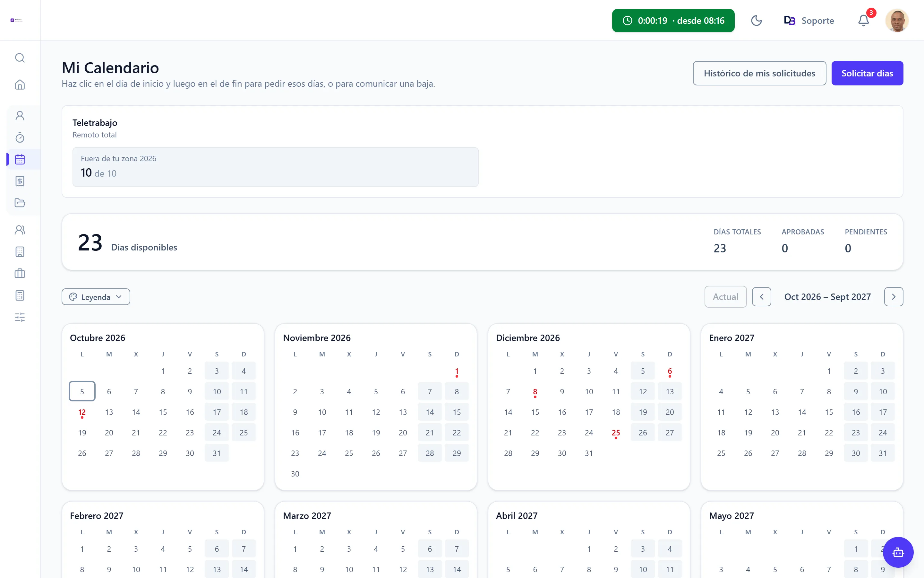Open notifications bell with 3 badge
The image size is (924, 578).
click(x=864, y=21)
